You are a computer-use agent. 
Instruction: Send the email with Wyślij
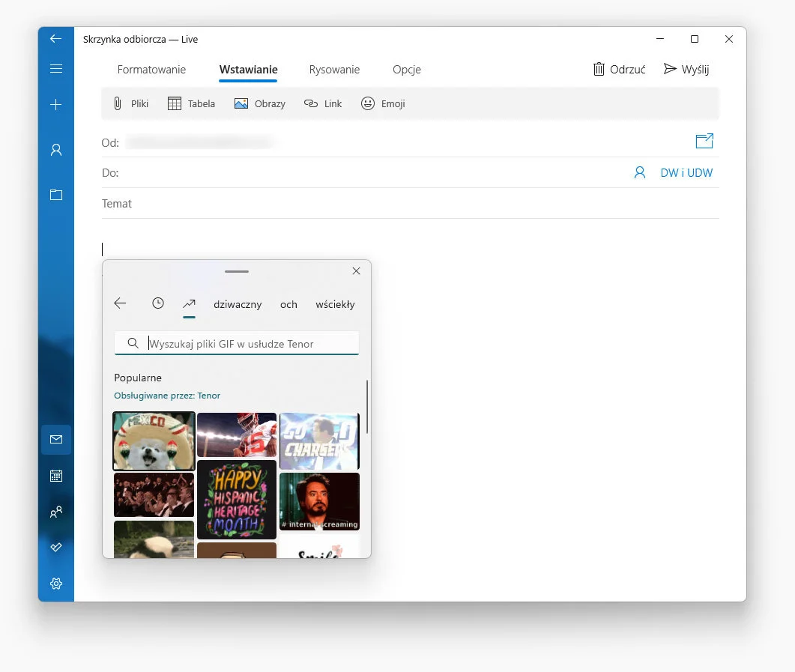686,69
